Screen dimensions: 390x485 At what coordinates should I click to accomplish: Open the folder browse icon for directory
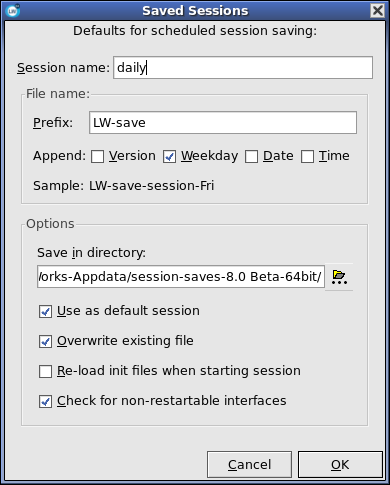(339, 277)
